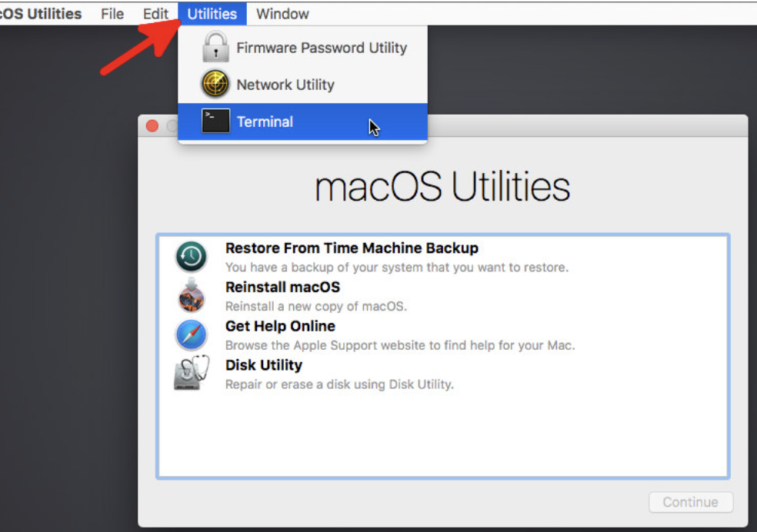Click 'Repair or erase a disk' description
This screenshot has width=757, height=532.
(339, 384)
